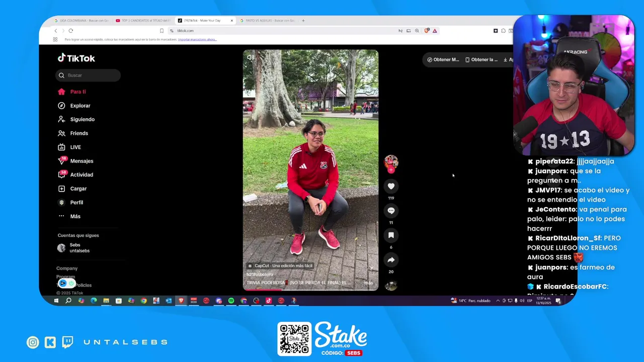644x362 pixels.
Task: Open the zoom magnifier icon in address bar
Action: coord(417,31)
